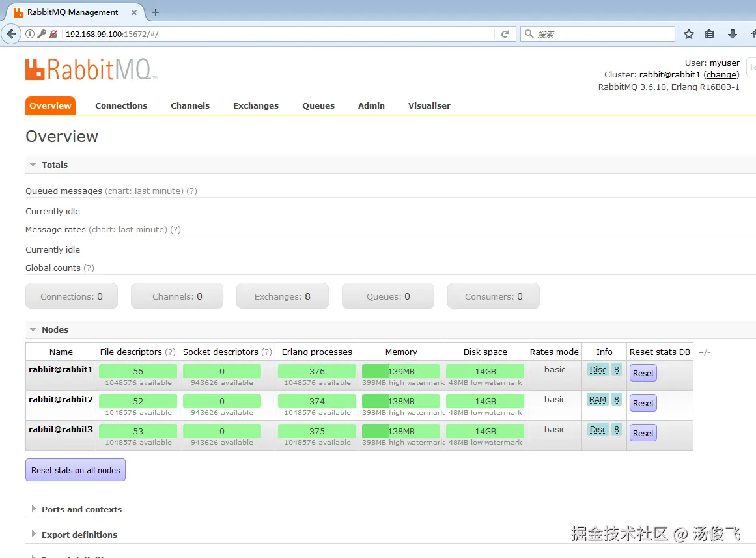Bookmark this page with the star icon

[688, 34]
